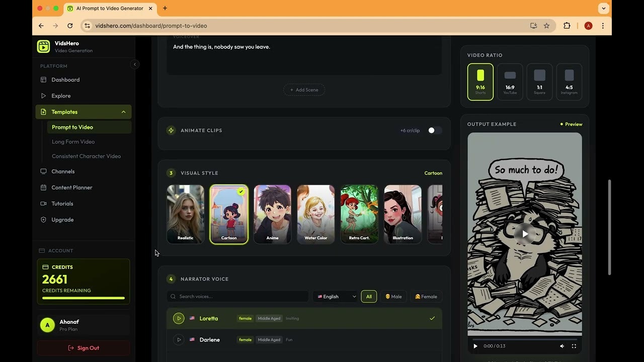Click the Tutorials video camera icon
The image size is (644, 362).
click(43, 204)
